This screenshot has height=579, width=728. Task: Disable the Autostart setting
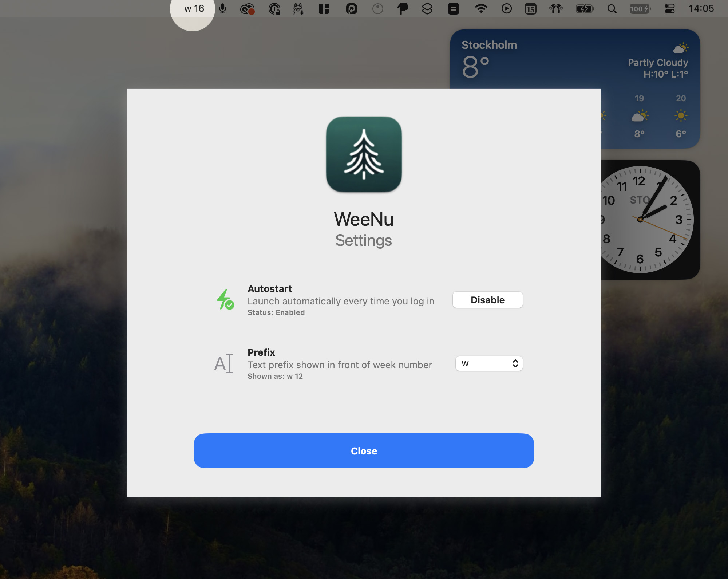pos(487,300)
